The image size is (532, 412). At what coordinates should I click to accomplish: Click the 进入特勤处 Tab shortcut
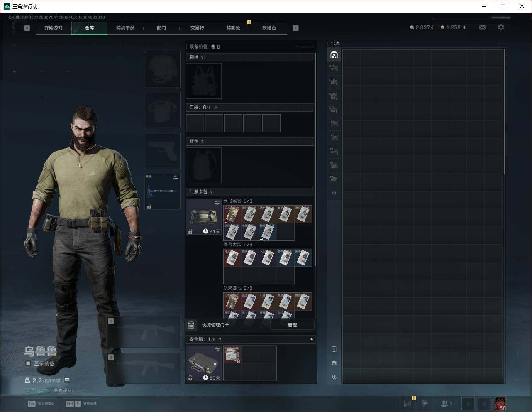pyautogui.click(x=41, y=404)
